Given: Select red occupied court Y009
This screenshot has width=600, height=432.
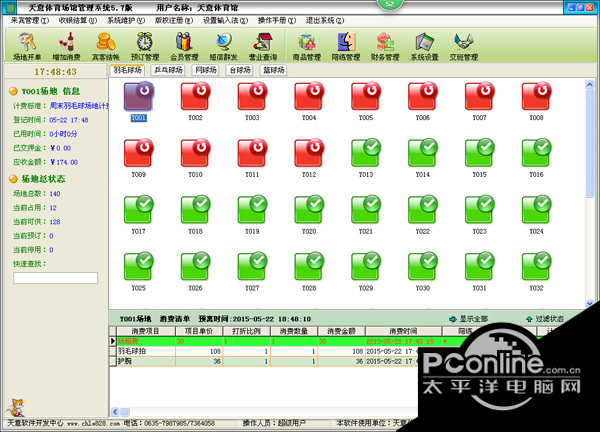Looking at the screenshot, I should pos(139,158).
